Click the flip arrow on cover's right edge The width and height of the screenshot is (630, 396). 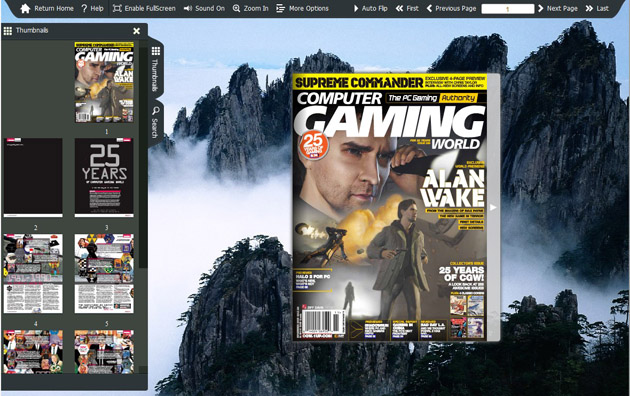pyautogui.click(x=493, y=207)
